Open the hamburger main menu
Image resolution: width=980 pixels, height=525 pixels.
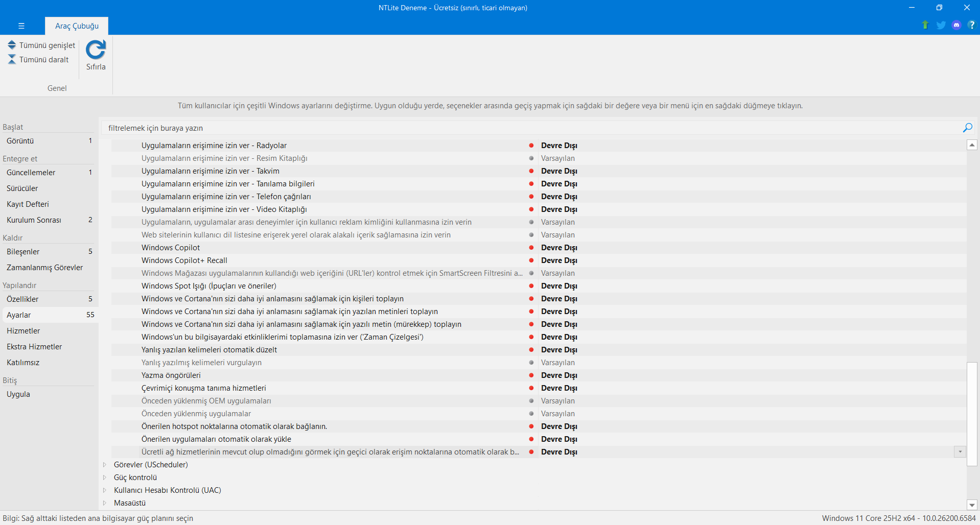point(21,26)
